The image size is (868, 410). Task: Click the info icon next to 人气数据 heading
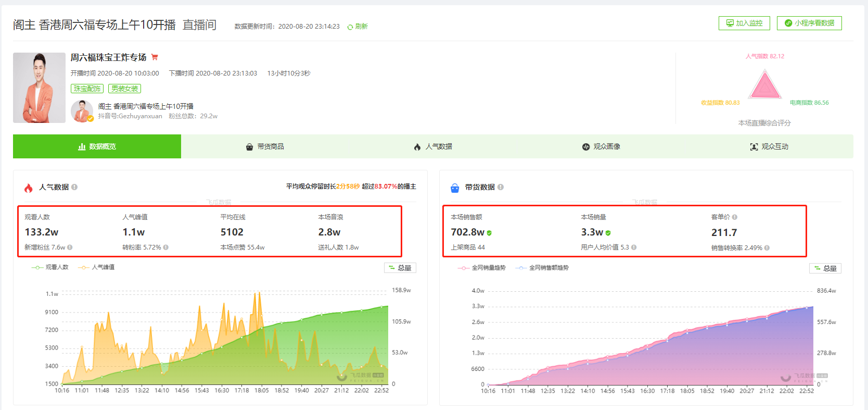coord(74,187)
